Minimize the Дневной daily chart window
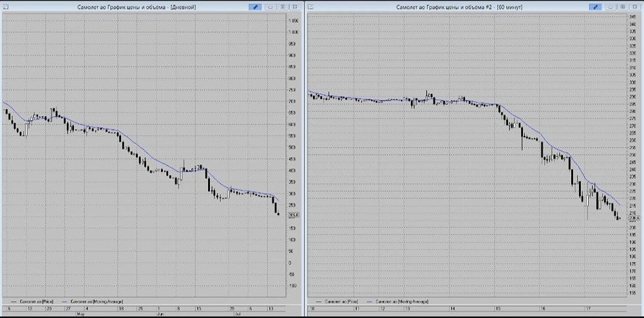 click(270, 7)
